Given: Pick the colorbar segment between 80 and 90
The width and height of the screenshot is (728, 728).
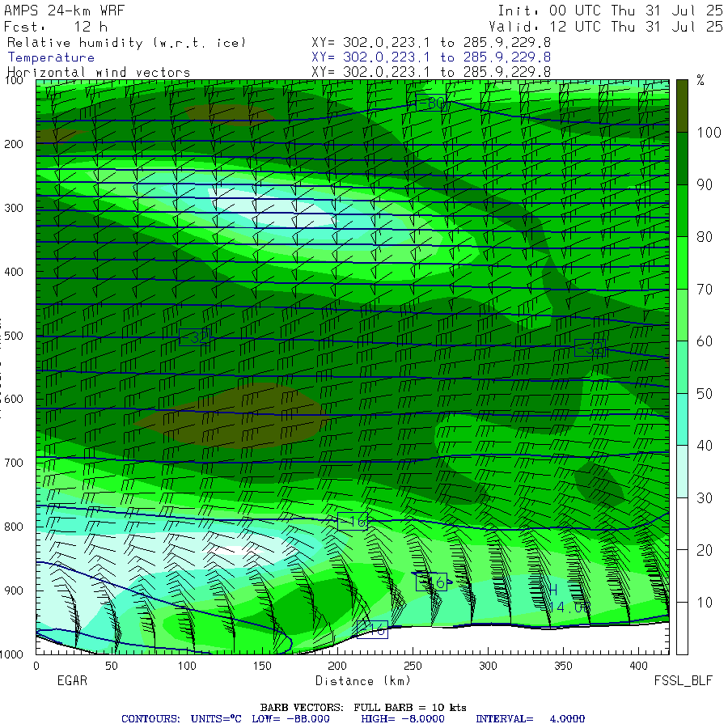Looking at the screenshot, I should click(x=682, y=211).
